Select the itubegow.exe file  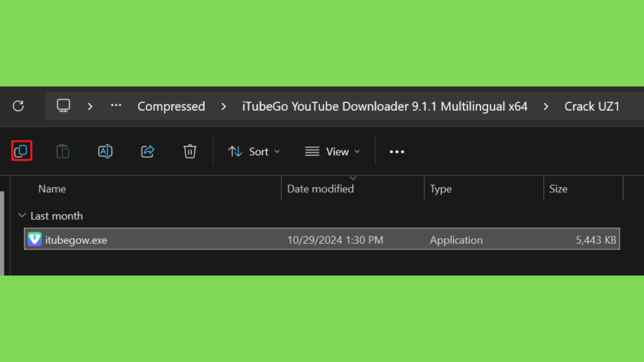(x=322, y=239)
